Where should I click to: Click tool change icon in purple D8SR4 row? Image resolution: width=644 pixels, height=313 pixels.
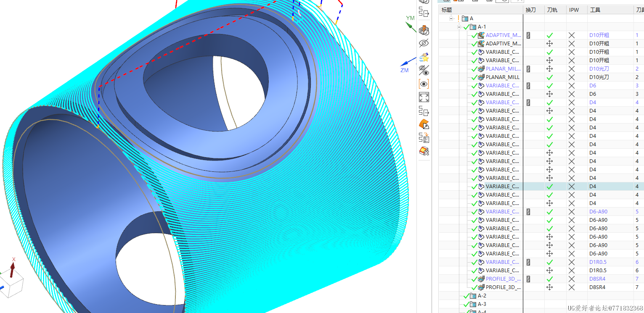click(x=528, y=279)
